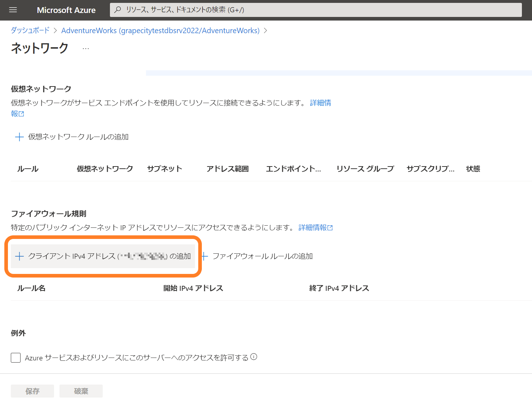Go to ダッシュボード breadcrumb

point(30,30)
